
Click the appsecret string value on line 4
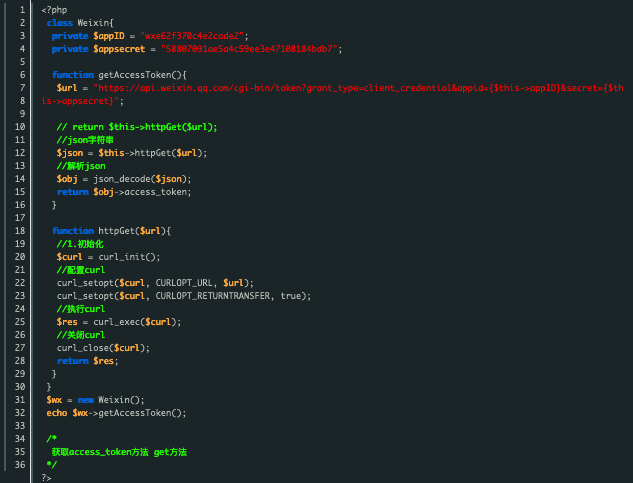pos(249,49)
